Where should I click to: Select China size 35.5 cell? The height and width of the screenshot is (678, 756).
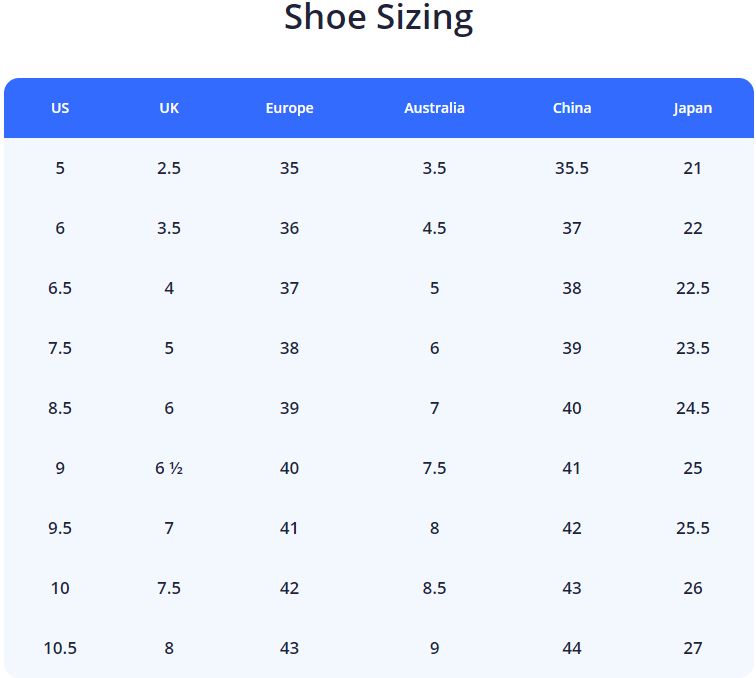click(572, 168)
